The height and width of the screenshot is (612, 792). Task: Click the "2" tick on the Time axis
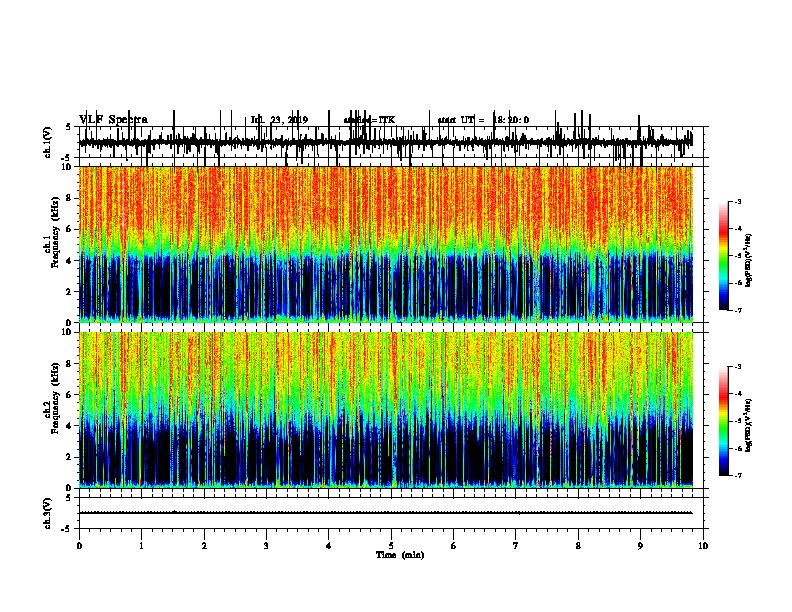pos(204,546)
